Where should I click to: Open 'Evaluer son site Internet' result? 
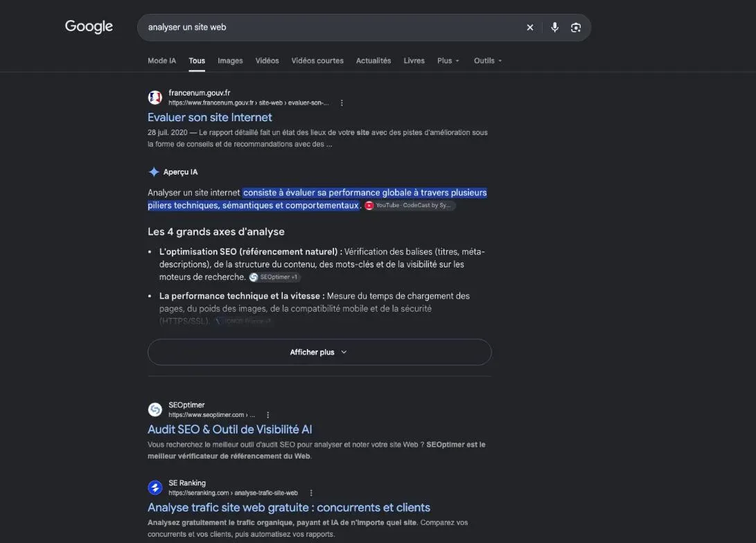click(x=210, y=118)
